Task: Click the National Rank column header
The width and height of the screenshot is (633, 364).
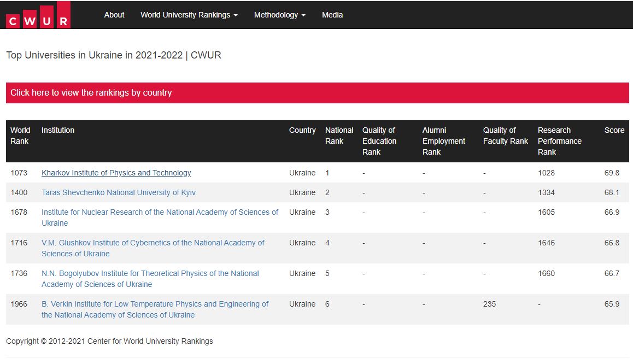Action: (339, 136)
